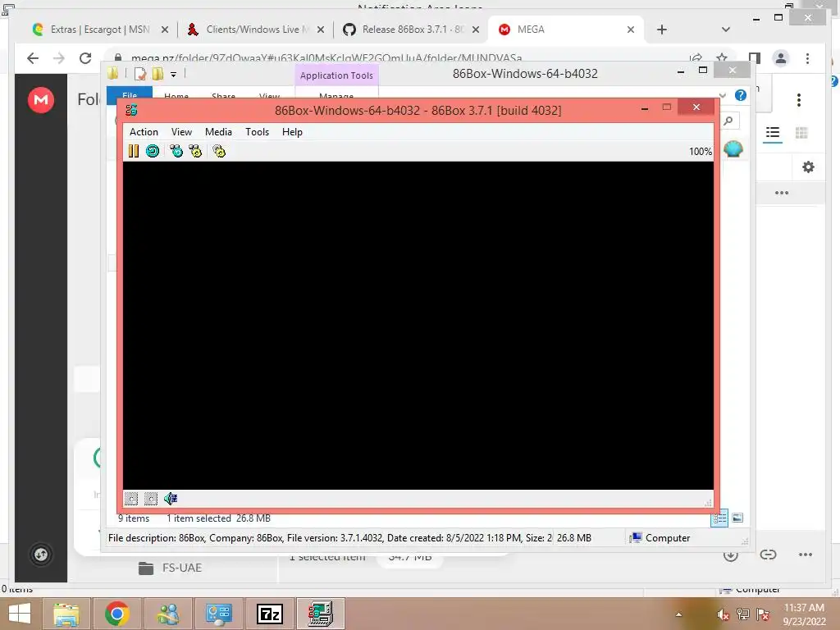Open File Explorer from the taskbar
Viewport: 840px width, 630px height.
click(x=66, y=614)
